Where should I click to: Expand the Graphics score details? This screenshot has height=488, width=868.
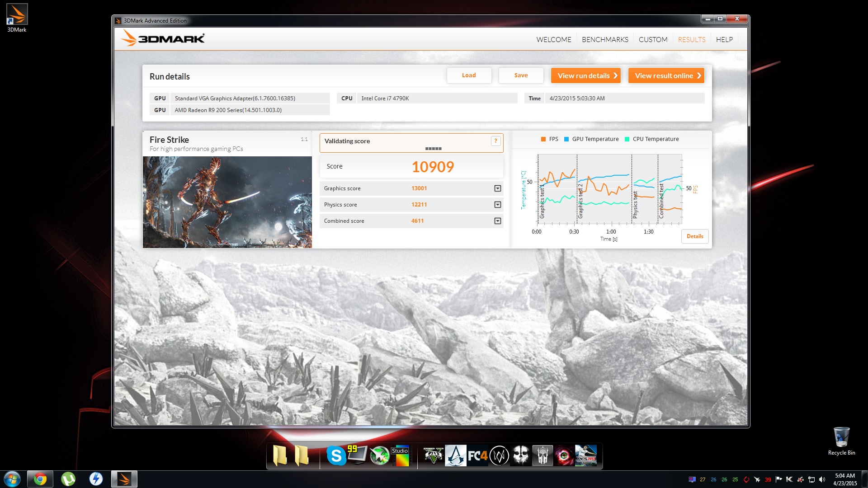click(x=497, y=188)
